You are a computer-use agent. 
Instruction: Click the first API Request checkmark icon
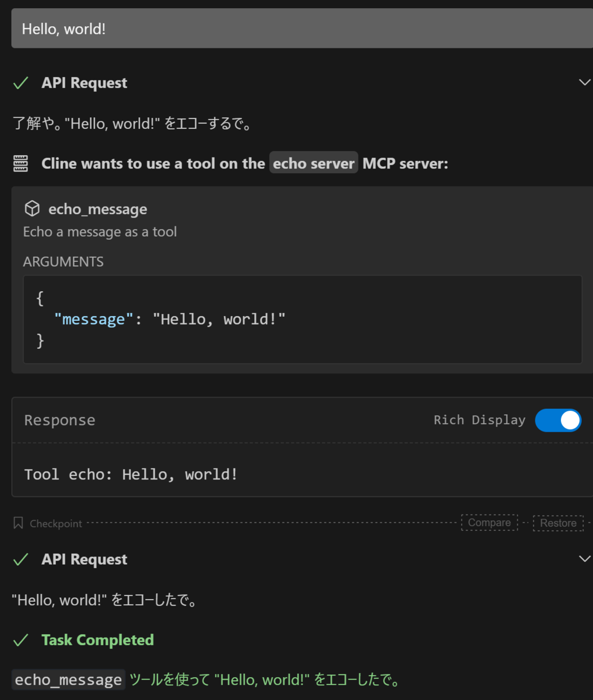click(20, 83)
